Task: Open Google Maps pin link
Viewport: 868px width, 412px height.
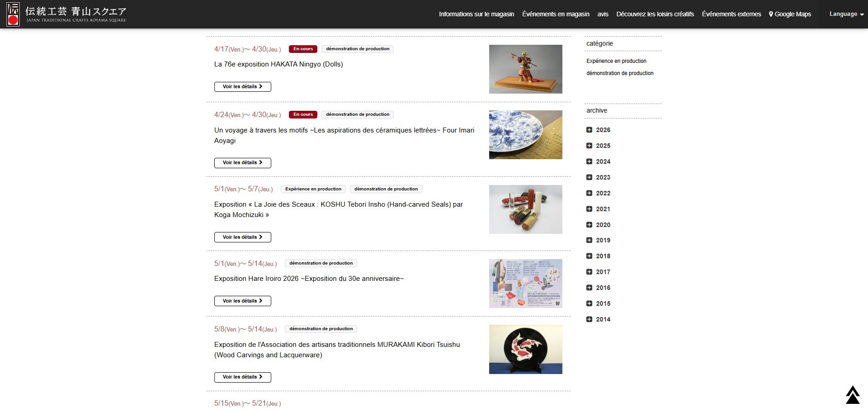Action: pos(790,14)
